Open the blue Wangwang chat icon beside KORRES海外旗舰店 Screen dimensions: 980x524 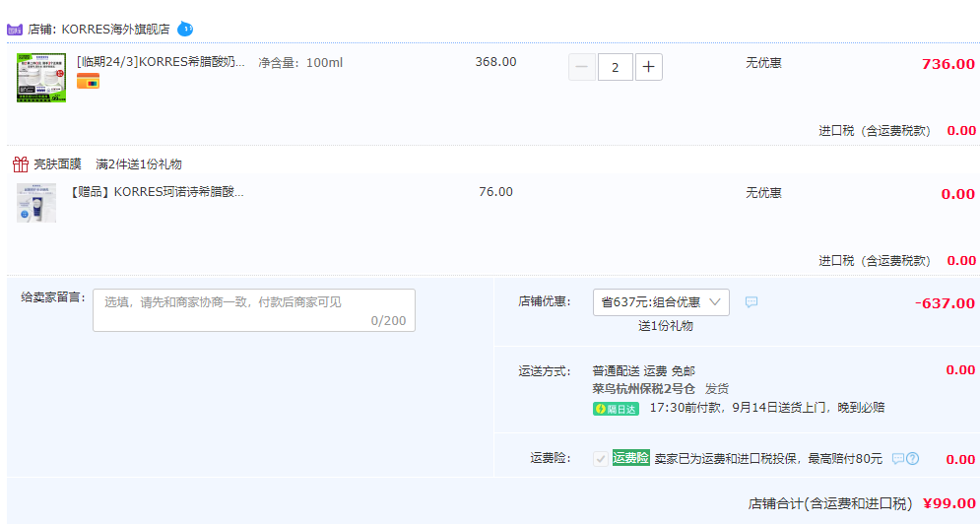pyautogui.click(x=185, y=29)
